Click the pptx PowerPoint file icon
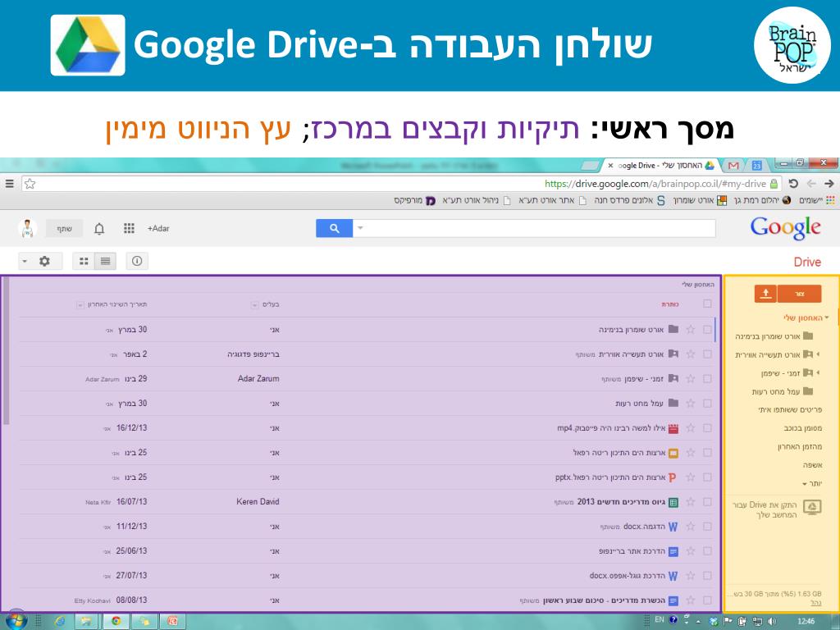Screen dimensions: 840x630 tap(673, 477)
